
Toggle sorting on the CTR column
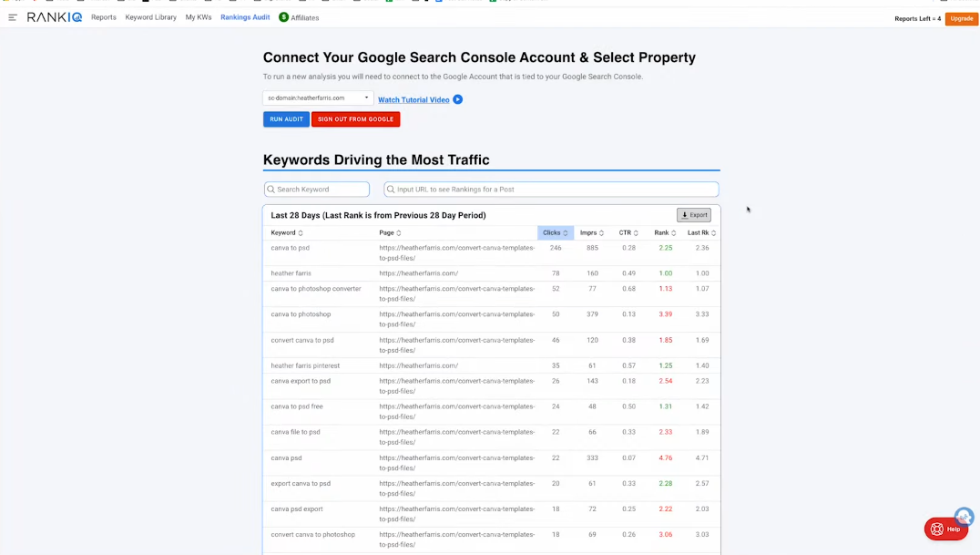636,232
